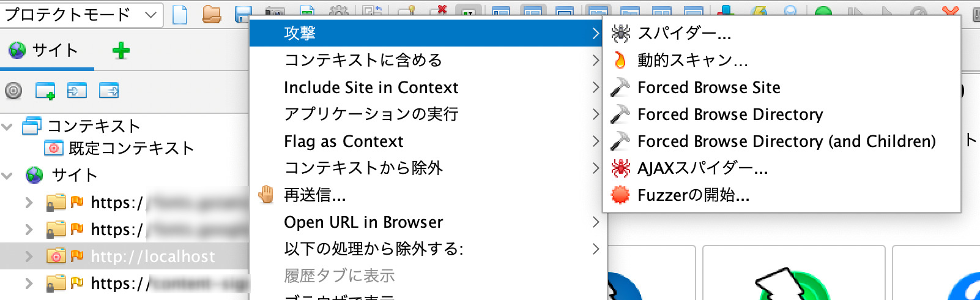980x300 pixels.
Task: Select the コンテキスト tree row
Action: 81,126
